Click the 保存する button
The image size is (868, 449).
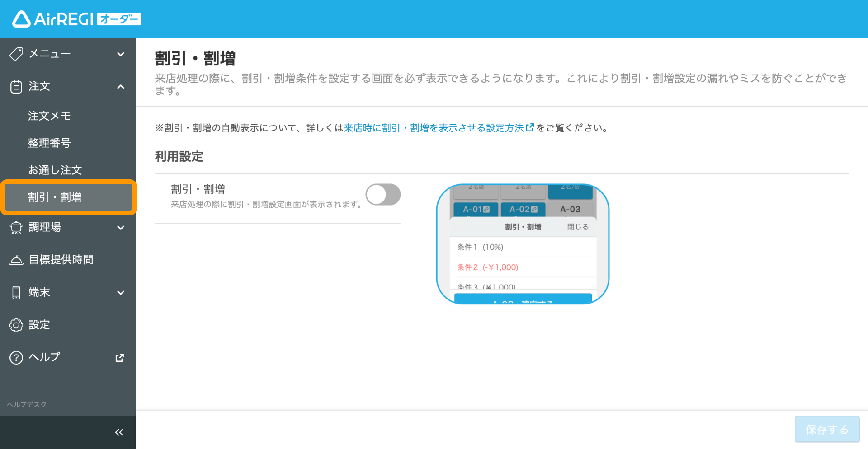coord(827,429)
